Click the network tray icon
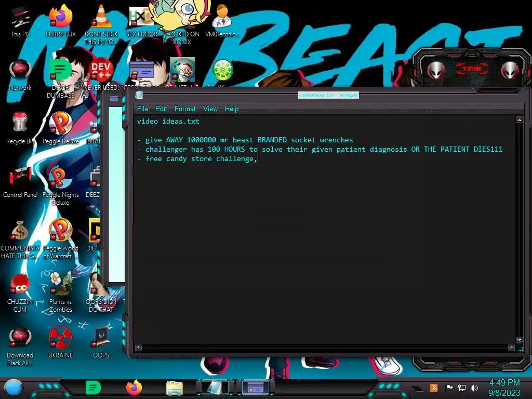 (x=462, y=388)
